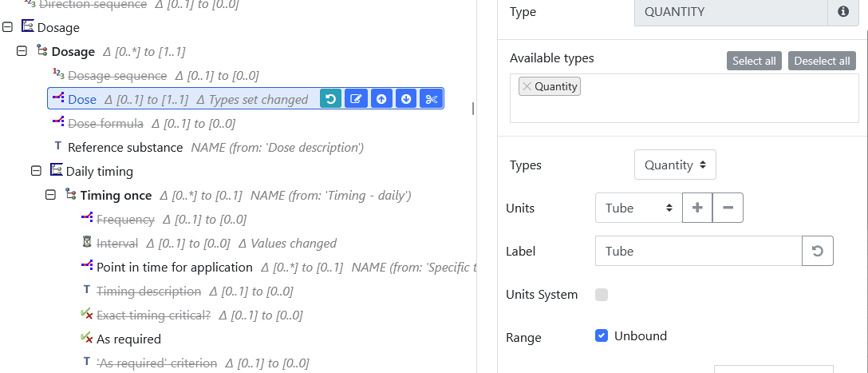Screen dimensions: 868x373
Task: Toggle the Units System checkbox
Action: (602, 295)
